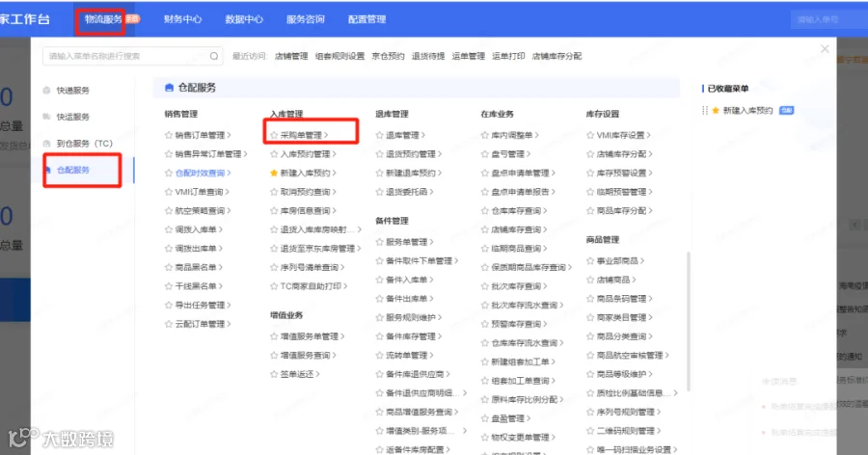Close the menu panel with X
This screenshot has height=455, width=868.
click(825, 49)
